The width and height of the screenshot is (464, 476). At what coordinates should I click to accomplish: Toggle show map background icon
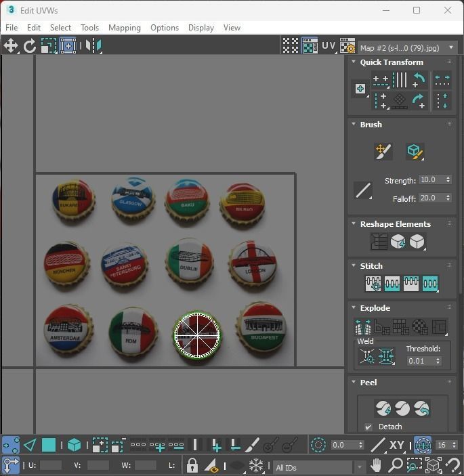tap(310, 45)
